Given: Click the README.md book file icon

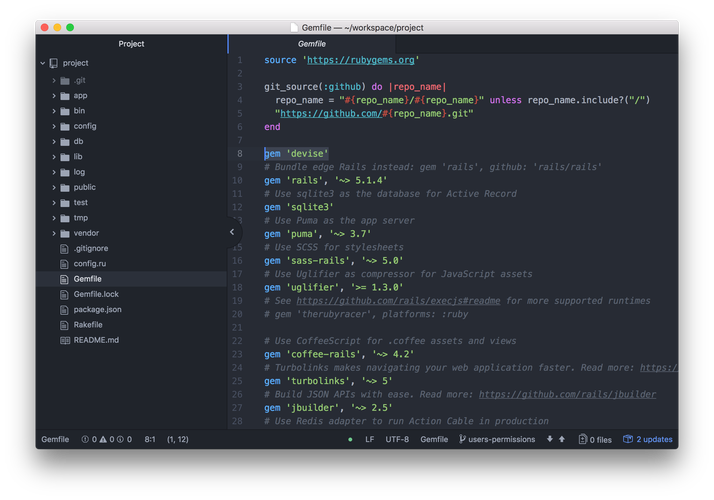Looking at the screenshot, I should (65, 340).
